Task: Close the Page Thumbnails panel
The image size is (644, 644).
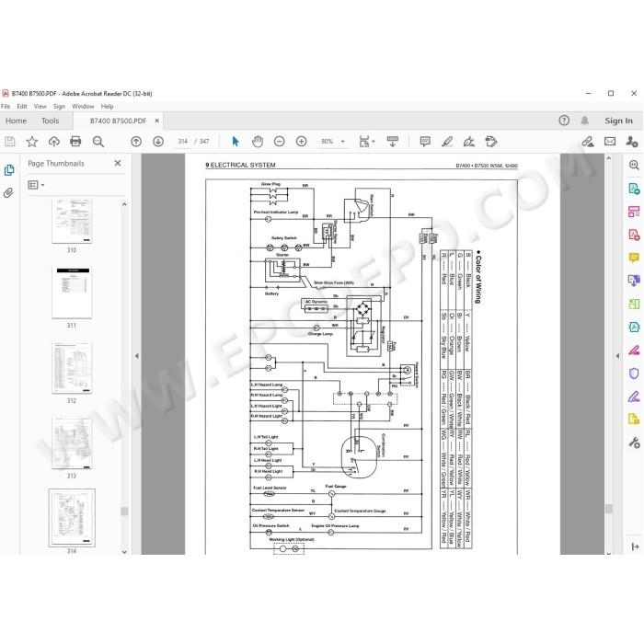Action: pos(118,163)
